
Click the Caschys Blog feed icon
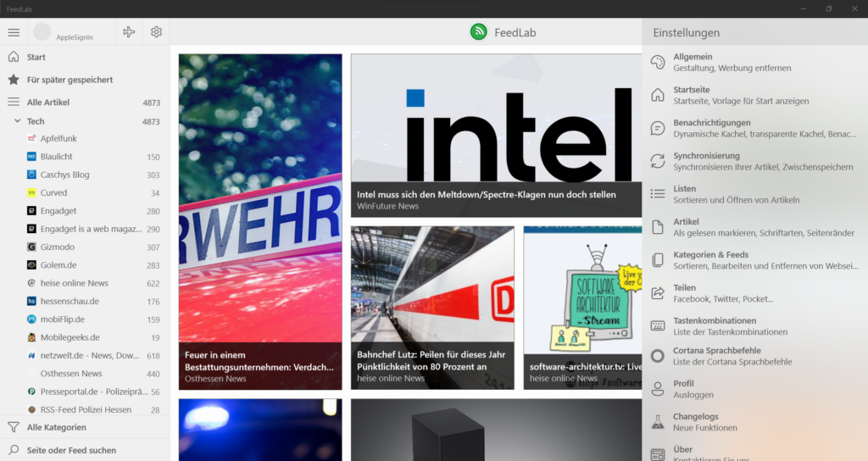click(31, 175)
